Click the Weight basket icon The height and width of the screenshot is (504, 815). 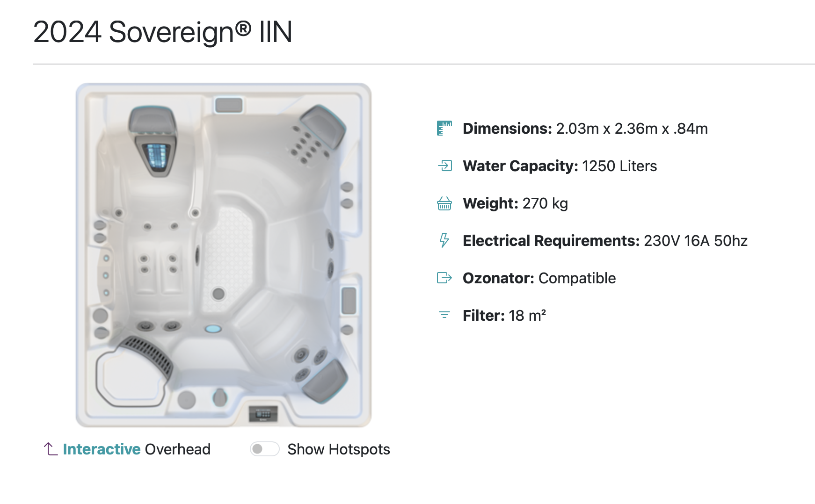coord(444,203)
